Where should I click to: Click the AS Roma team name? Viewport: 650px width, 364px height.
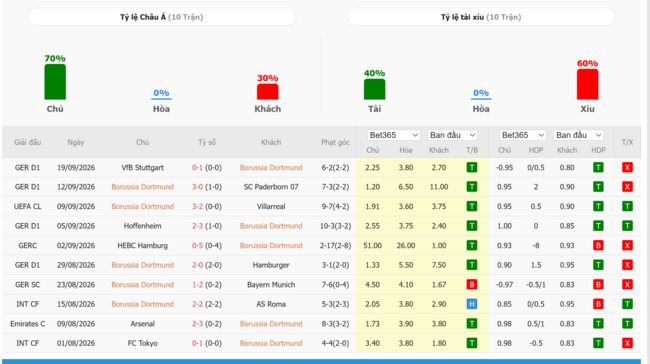point(271,304)
